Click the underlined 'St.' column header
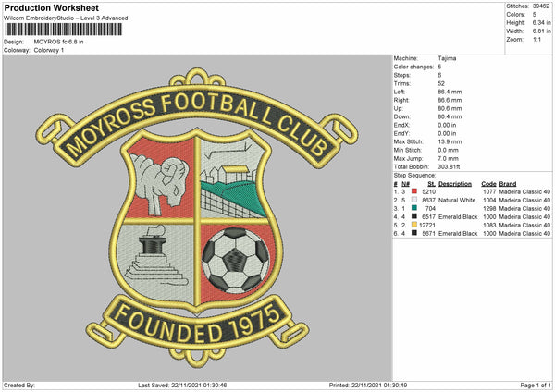The height and width of the screenshot is (392, 555). pos(431,184)
